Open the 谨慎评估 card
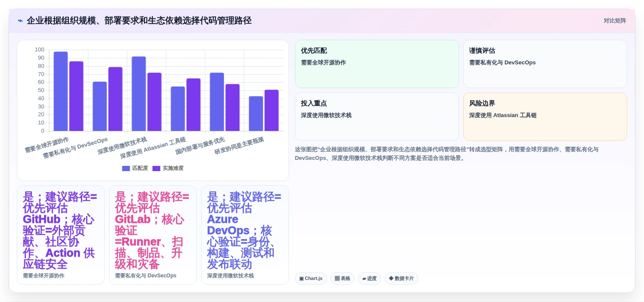The width and height of the screenshot is (644, 302). [545, 64]
